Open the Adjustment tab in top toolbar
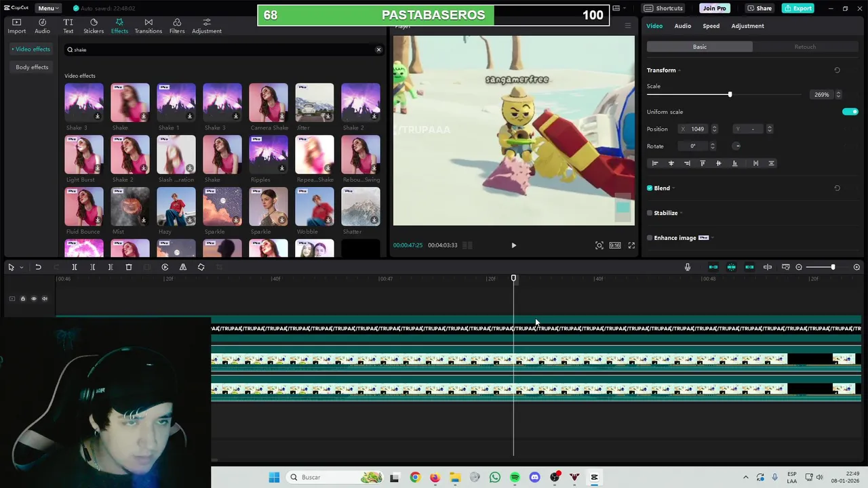This screenshot has height=488, width=868. (206, 26)
